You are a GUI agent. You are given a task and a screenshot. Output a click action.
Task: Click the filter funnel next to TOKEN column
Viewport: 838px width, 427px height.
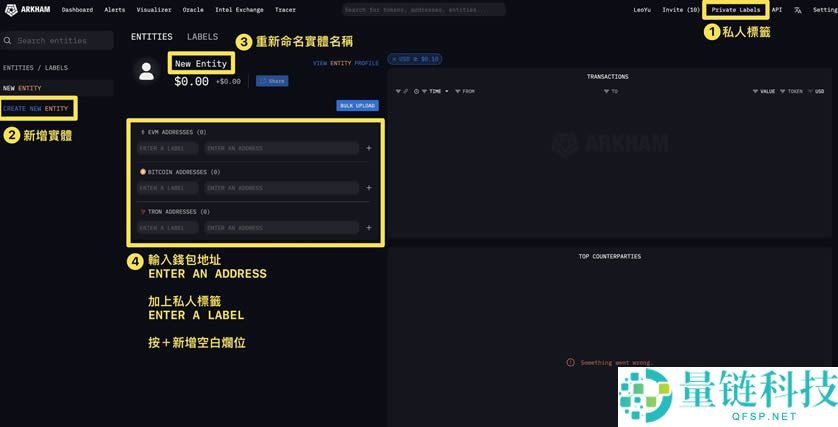[x=782, y=91]
